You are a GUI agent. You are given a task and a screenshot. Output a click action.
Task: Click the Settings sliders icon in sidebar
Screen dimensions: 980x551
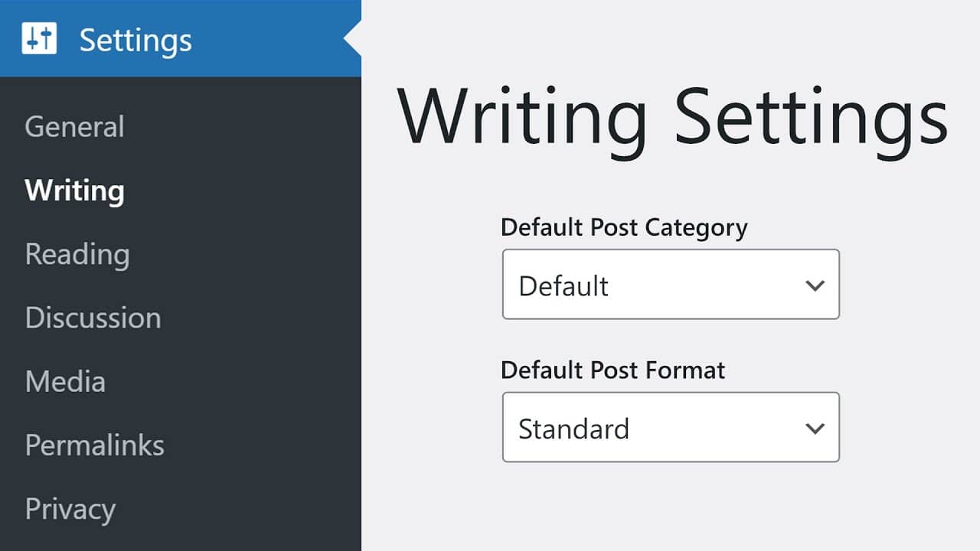point(39,39)
